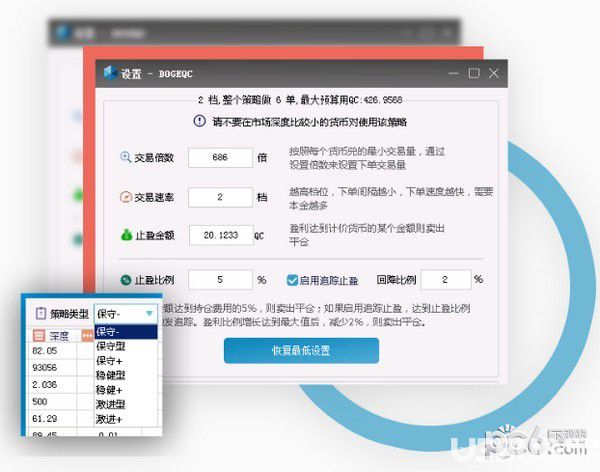The image size is (600, 472).
Task: Close the 设置 - DOGEQC window
Action: coord(494,73)
